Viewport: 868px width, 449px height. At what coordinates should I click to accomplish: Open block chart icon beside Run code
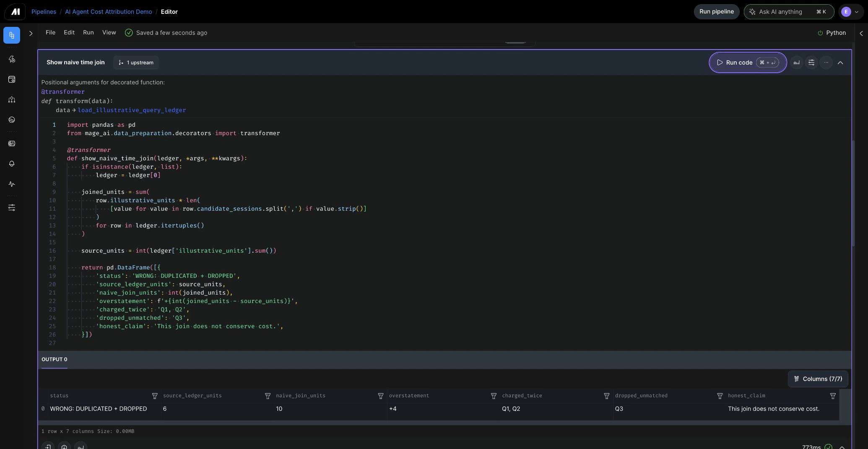[x=796, y=63]
